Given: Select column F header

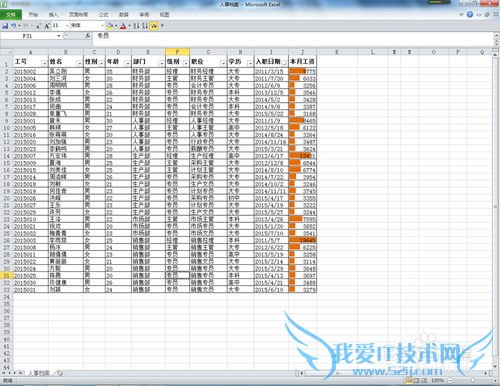Looking at the screenshot, I should [x=177, y=52].
